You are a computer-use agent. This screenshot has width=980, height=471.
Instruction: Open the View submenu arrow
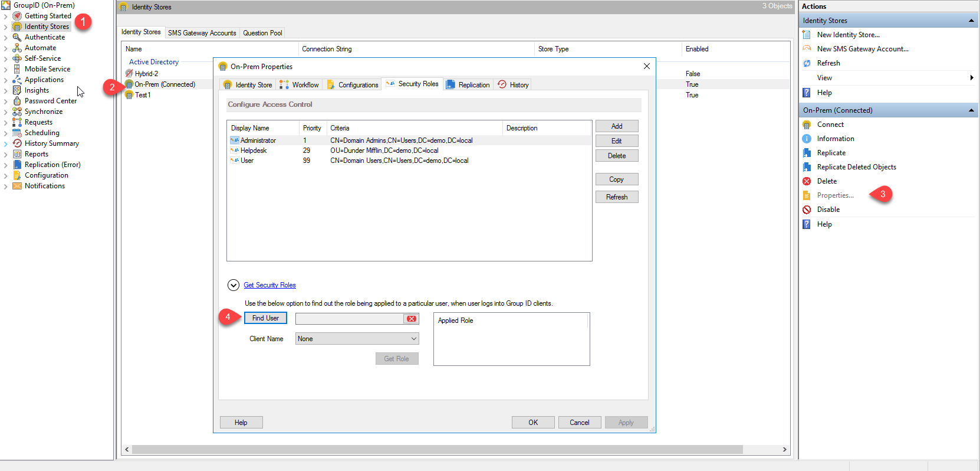tap(972, 78)
